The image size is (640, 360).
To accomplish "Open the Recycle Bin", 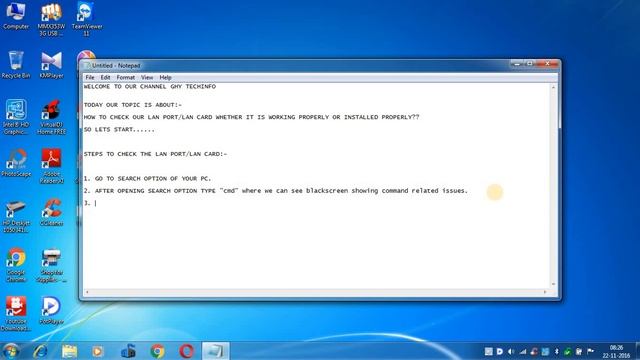I will point(16,64).
